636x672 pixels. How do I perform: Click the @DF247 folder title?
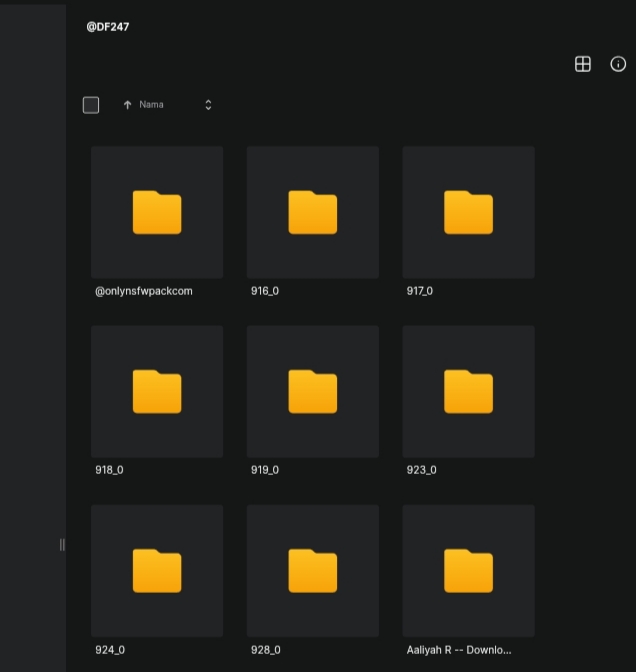click(108, 27)
